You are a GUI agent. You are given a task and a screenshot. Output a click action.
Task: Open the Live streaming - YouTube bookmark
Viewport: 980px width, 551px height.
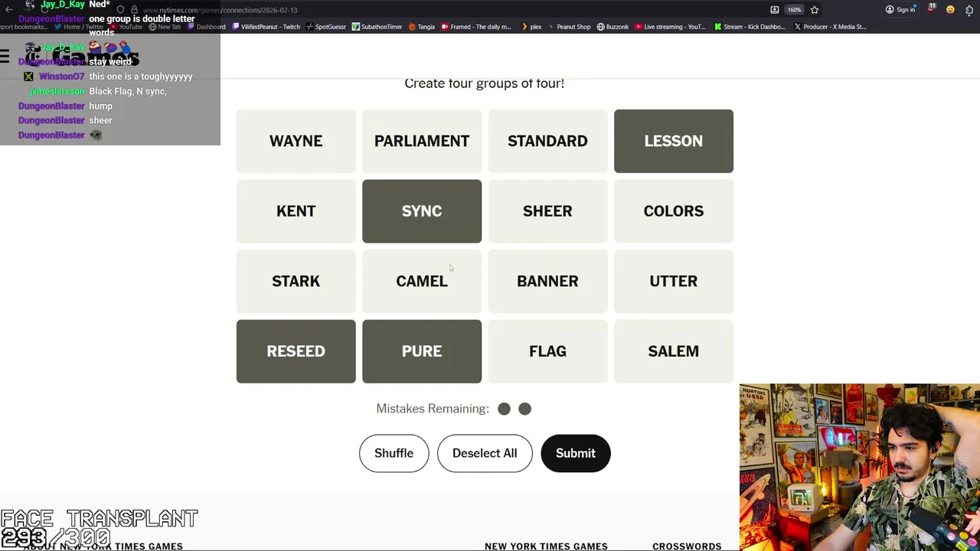pos(670,27)
